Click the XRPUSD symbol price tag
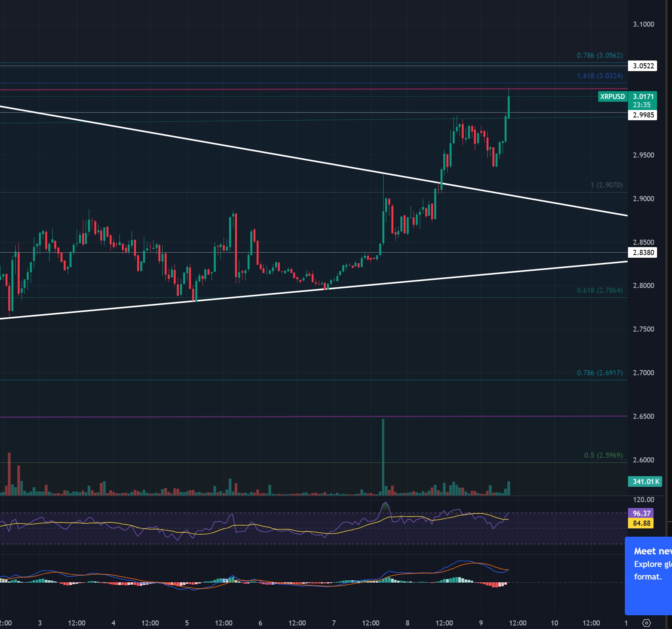The width and height of the screenshot is (672, 629). 612,97
